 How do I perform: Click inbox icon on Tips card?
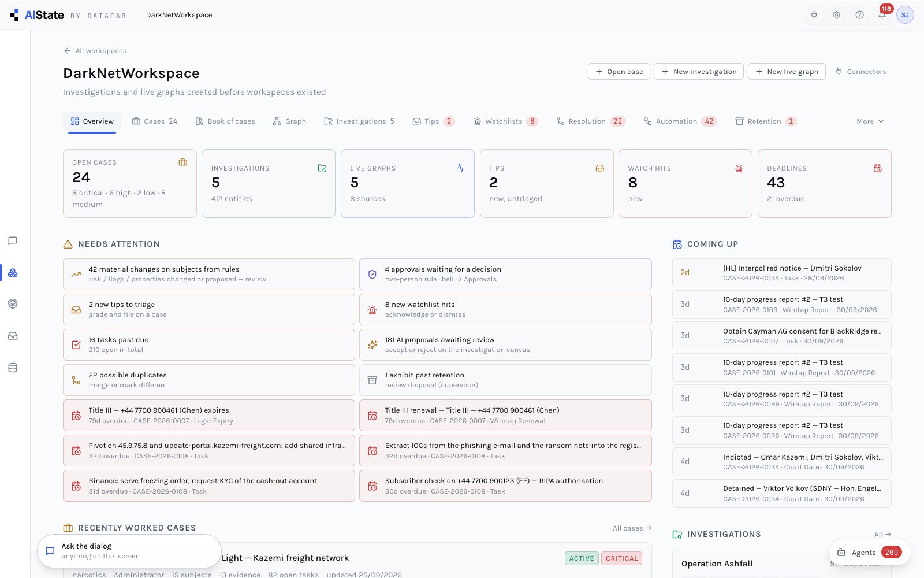click(600, 168)
